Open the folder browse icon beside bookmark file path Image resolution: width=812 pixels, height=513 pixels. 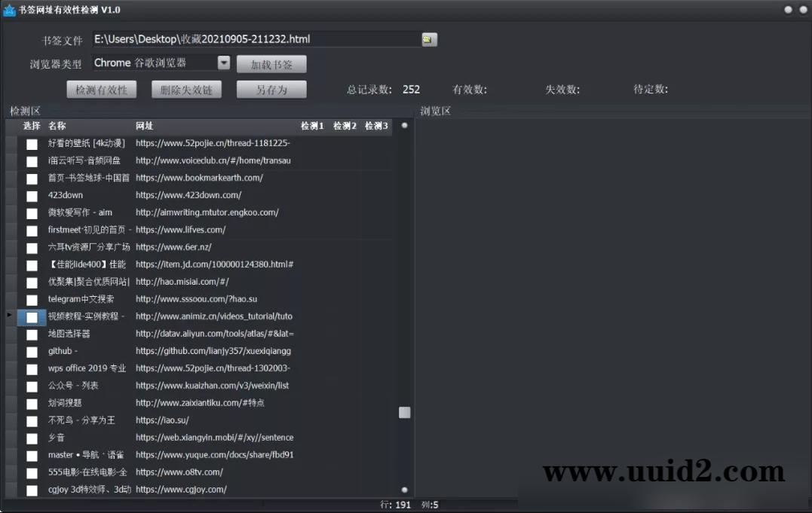pyautogui.click(x=429, y=39)
